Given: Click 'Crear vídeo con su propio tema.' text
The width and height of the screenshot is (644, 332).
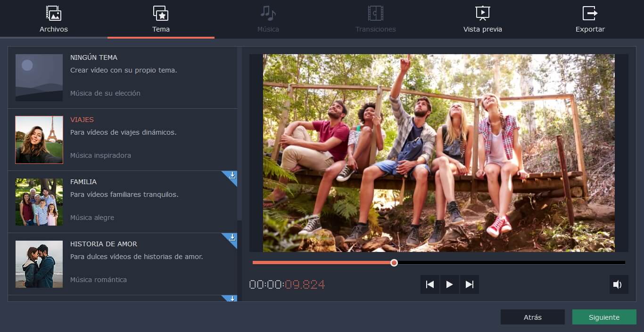Looking at the screenshot, I should [124, 70].
